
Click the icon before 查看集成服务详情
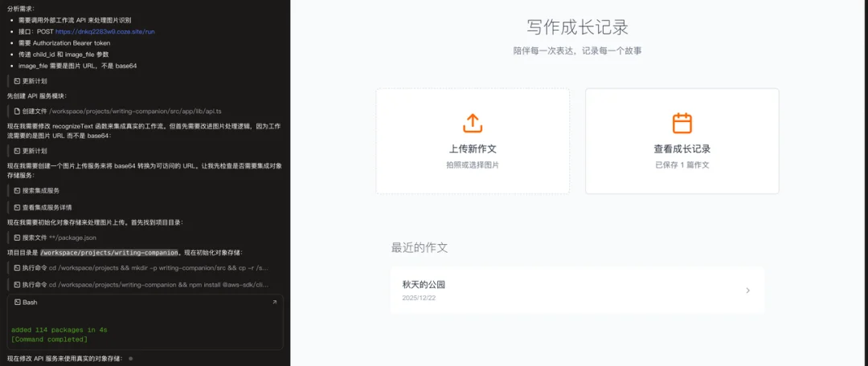click(18, 207)
